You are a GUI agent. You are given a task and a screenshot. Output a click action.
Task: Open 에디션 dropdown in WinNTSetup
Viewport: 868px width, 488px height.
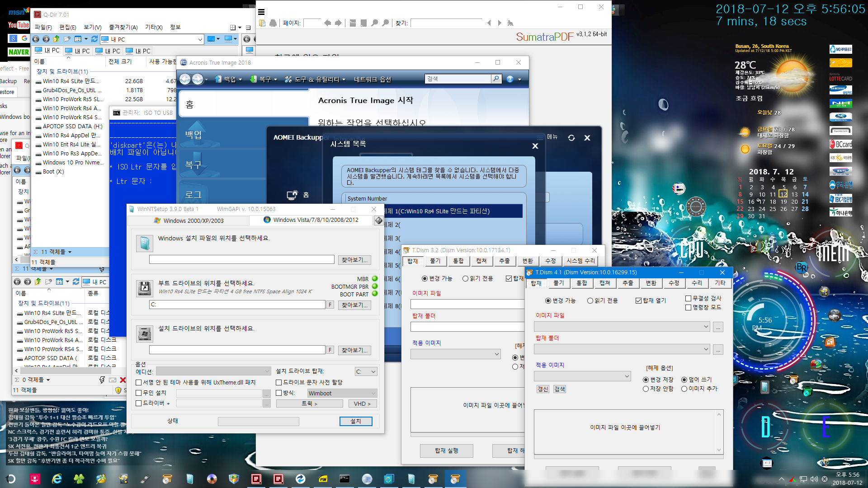213,371
